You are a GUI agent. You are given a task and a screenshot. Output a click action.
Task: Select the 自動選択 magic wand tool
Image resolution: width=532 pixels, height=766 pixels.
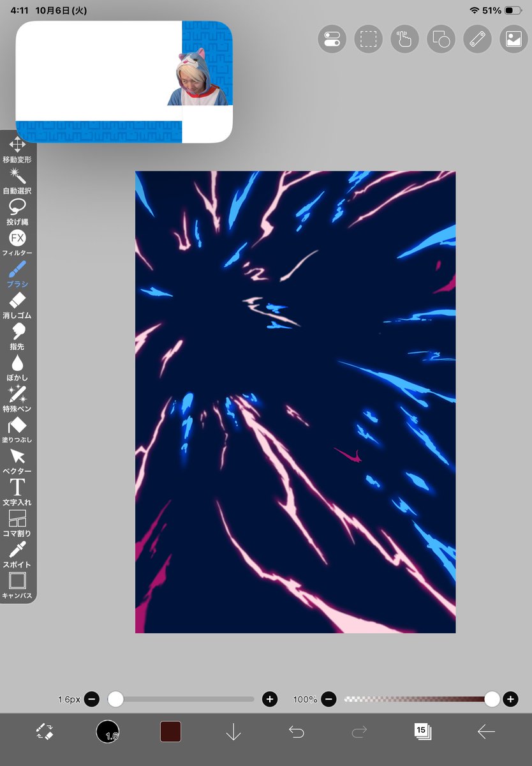coord(17,181)
